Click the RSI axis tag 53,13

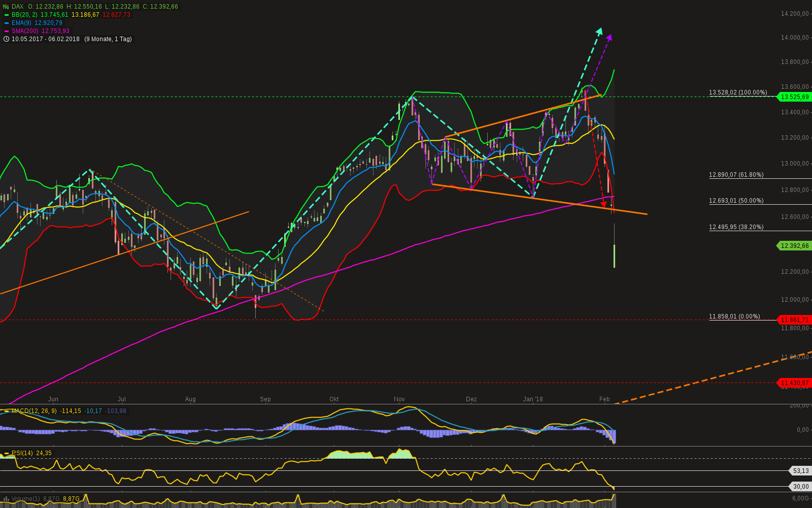[800, 471]
